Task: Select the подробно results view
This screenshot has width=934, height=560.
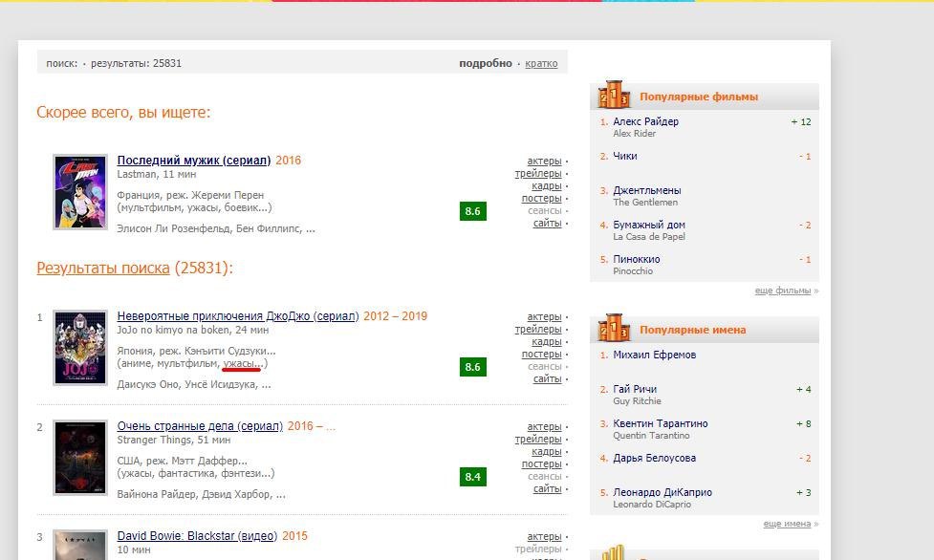Action: coord(486,63)
